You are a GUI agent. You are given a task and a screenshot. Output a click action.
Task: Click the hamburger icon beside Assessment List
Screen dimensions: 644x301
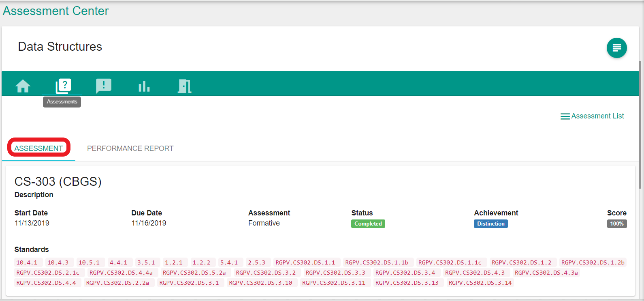pyautogui.click(x=565, y=116)
